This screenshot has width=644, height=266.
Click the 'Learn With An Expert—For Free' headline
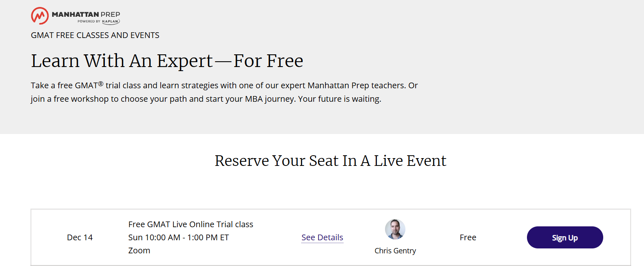click(167, 61)
